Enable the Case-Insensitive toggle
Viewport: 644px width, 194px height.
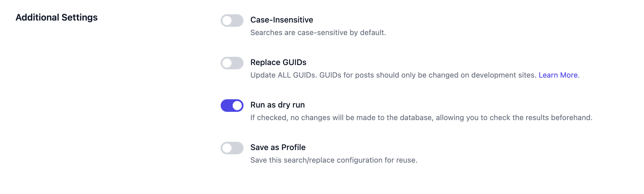232,20
